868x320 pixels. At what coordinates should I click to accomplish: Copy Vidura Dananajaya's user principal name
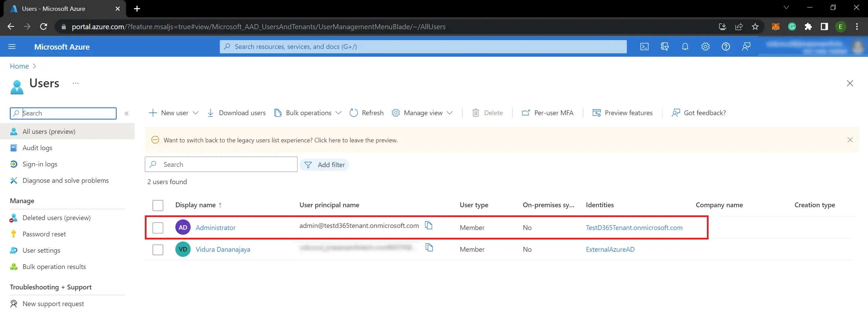[429, 247]
